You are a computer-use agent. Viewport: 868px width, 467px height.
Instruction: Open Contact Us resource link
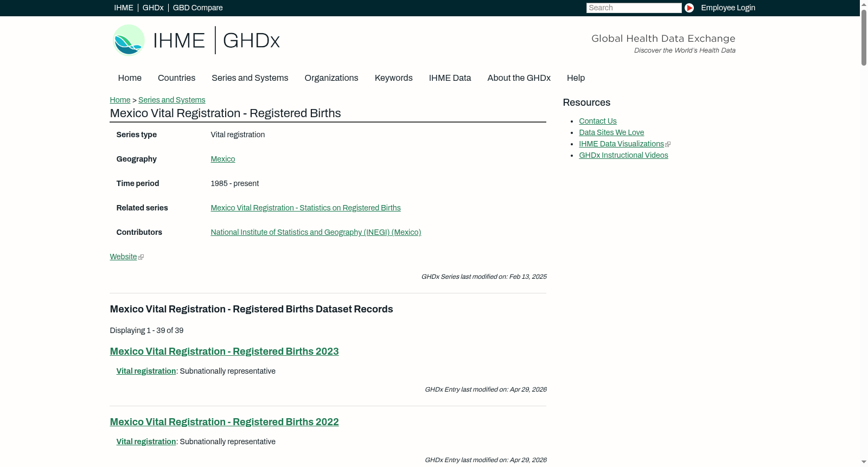598,121
